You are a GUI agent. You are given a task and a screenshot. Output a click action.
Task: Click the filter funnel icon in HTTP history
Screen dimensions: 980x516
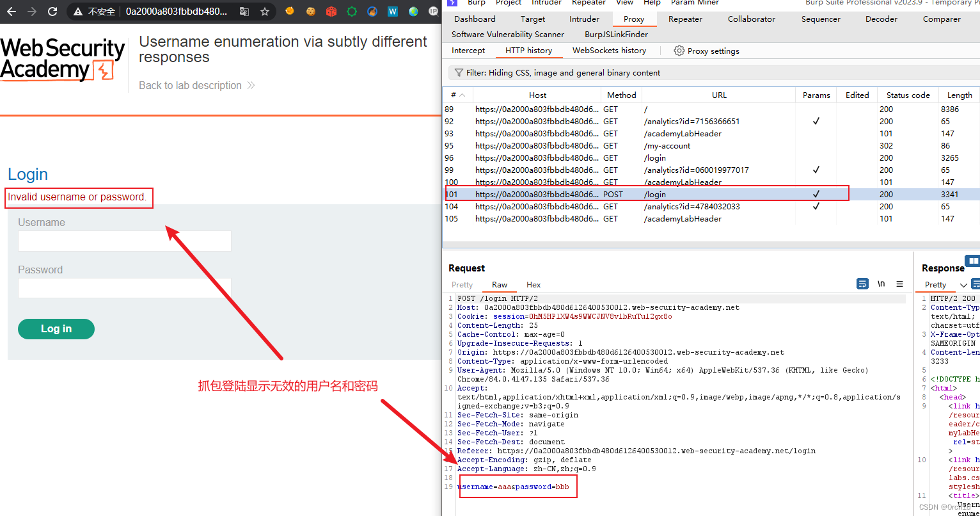459,73
